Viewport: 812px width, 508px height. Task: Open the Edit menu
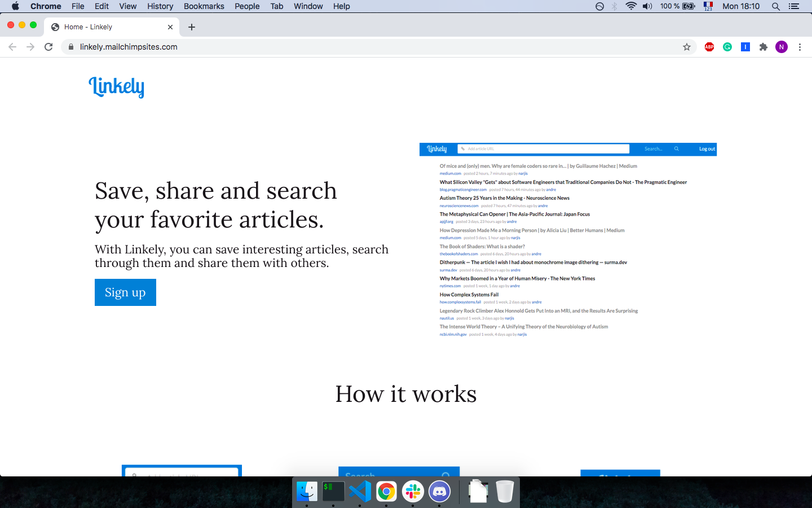click(x=102, y=6)
